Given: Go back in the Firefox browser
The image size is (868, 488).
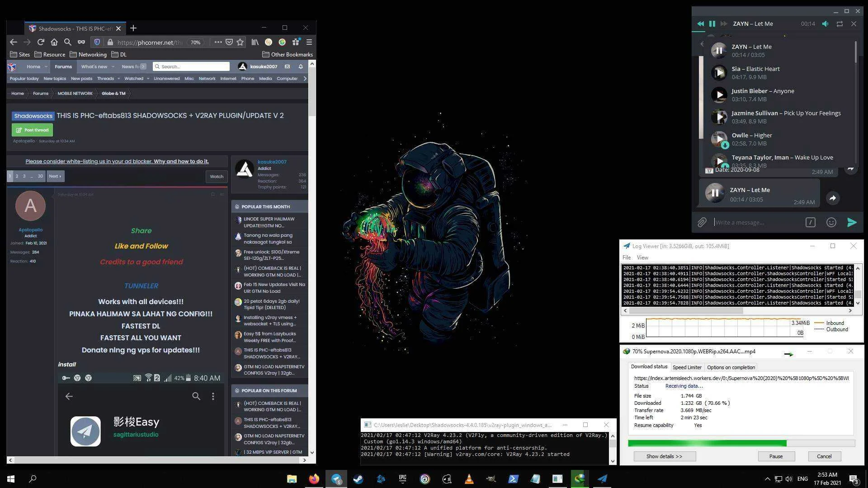Looking at the screenshot, I should (x=13, y=42).
